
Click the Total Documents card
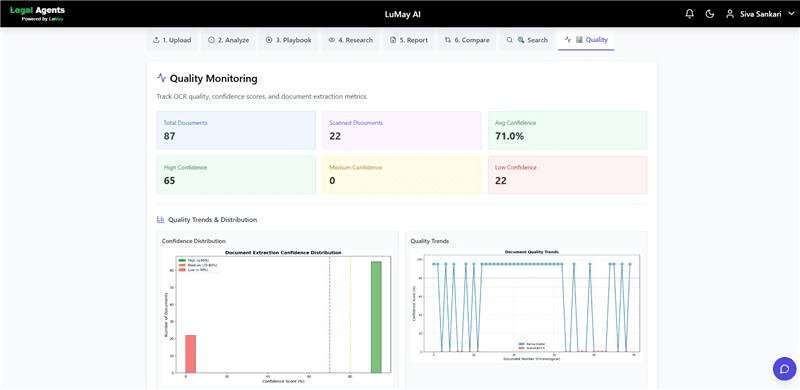pos(236,130)
